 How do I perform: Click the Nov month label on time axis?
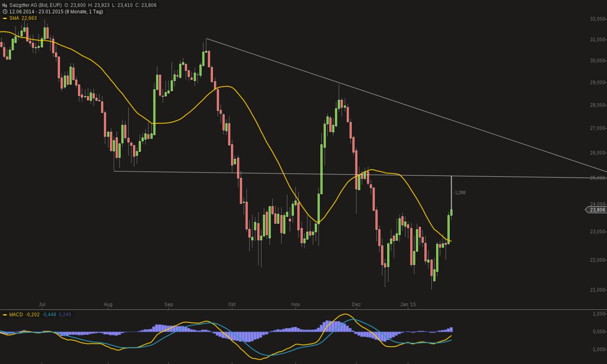296,305
